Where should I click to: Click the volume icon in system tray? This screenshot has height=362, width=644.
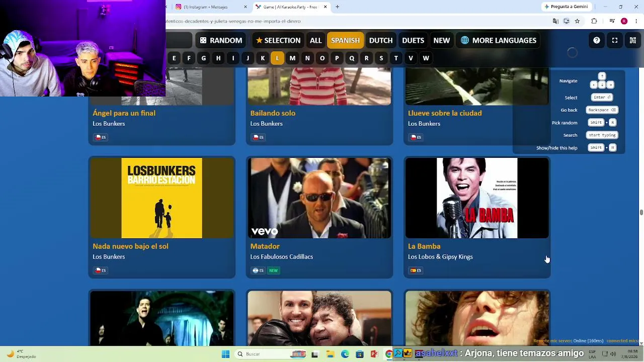coord(613,354)
